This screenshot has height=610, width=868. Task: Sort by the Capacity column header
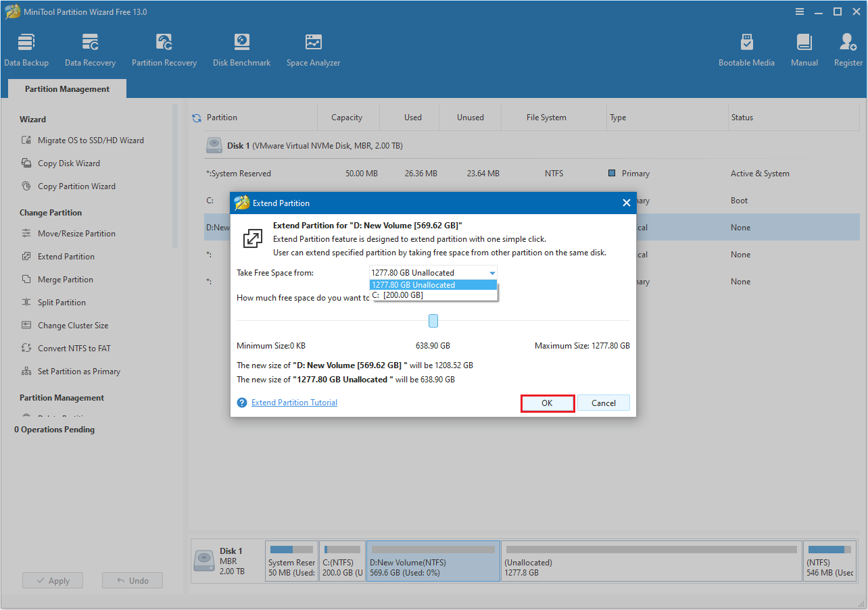click(347, 118)
